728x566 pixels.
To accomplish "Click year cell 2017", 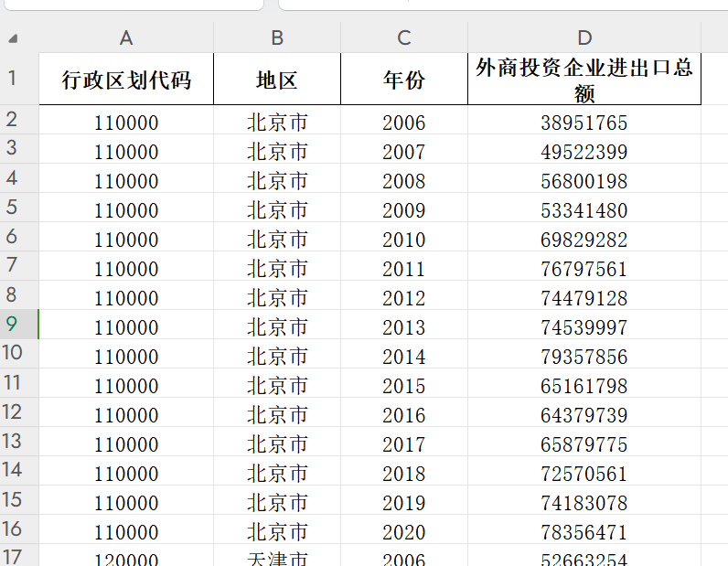I will pos(404,442).
